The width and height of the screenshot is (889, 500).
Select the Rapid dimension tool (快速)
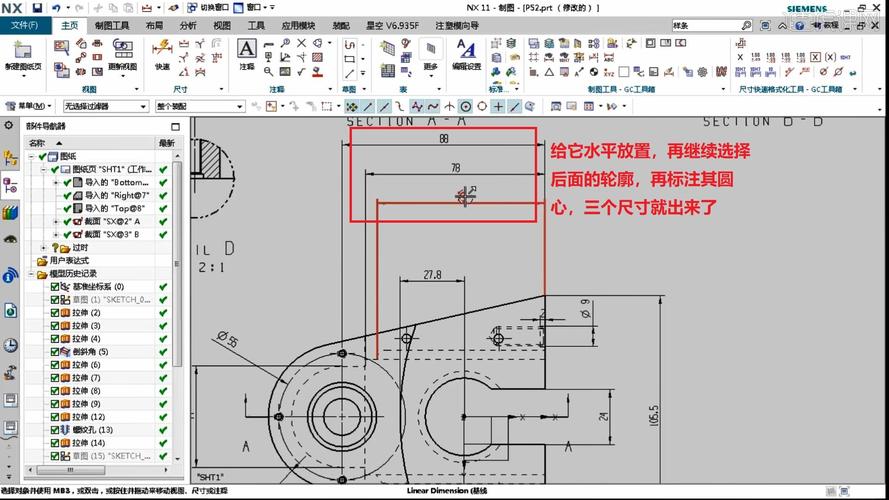click(x=162, y=54)
